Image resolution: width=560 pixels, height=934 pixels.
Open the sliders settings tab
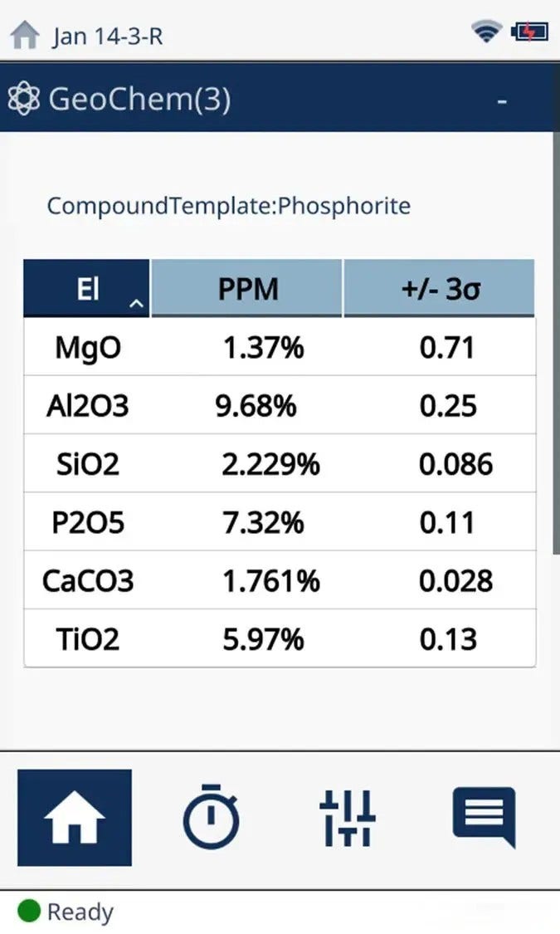348,818
